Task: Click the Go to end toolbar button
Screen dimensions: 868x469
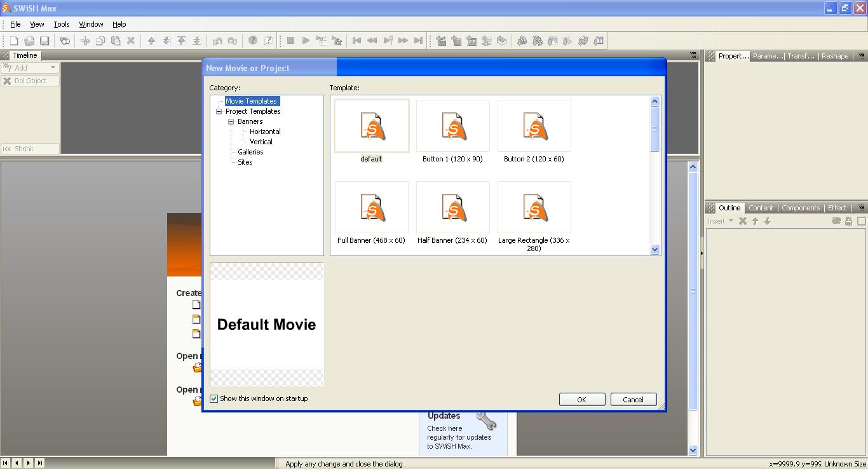Action: point(418,41)
